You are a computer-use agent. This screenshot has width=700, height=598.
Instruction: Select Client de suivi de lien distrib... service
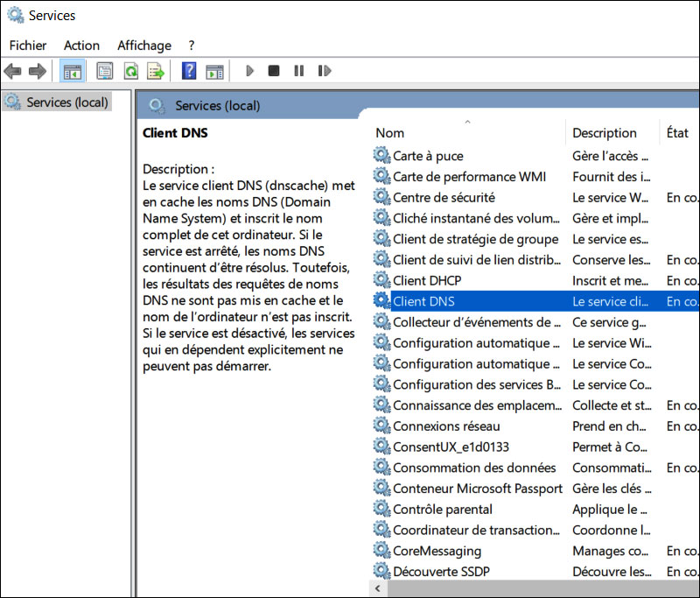pos(476,260)
